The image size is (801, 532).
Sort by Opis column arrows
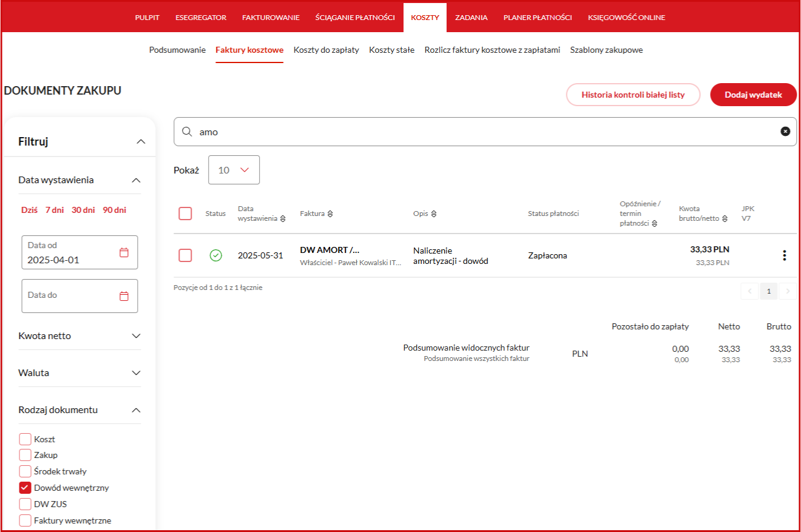click(434, 214)
